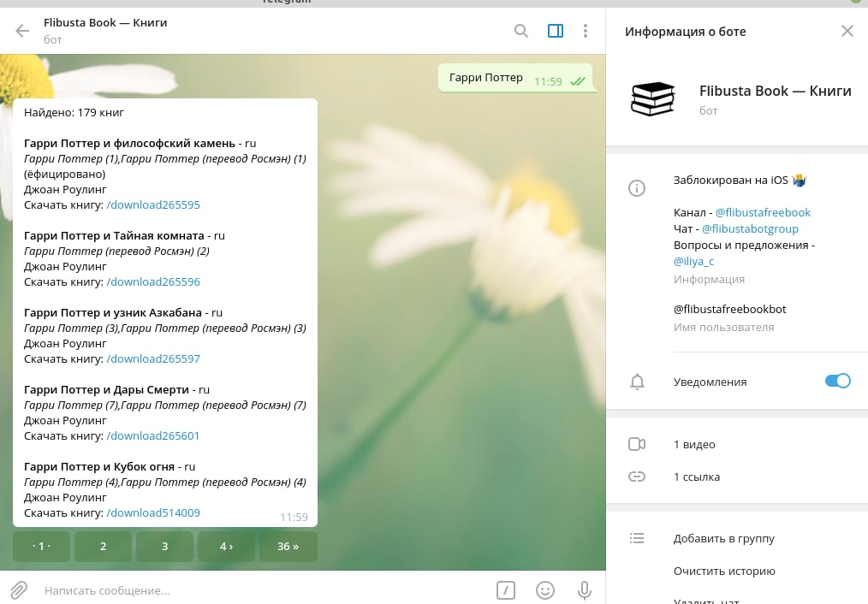
Task: Focus the Написать сообщение input field
Action: point(265,590)
